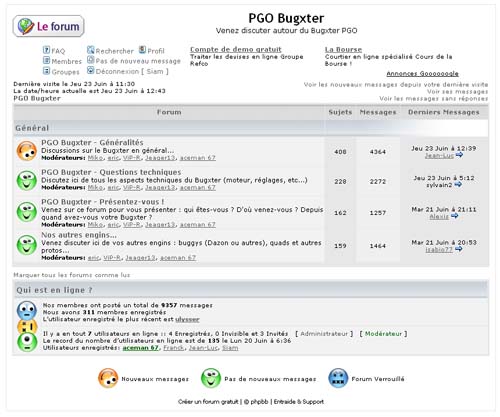Click the Membres icon
500x417 pixels.
pos(46,61)
